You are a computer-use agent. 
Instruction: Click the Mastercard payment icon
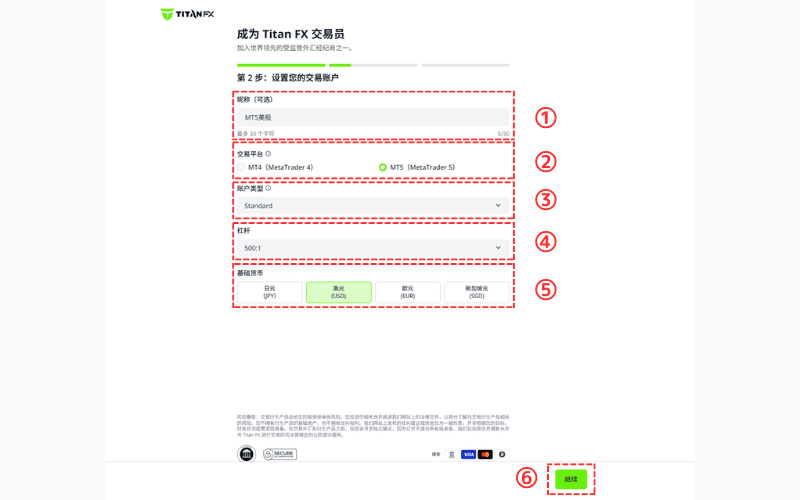[485, 454]
